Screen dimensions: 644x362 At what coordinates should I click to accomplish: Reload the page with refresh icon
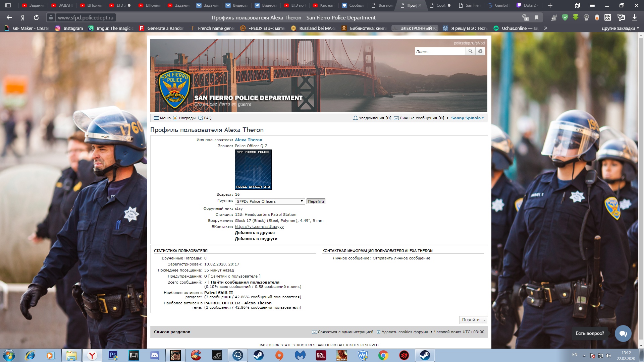[36, 17]
